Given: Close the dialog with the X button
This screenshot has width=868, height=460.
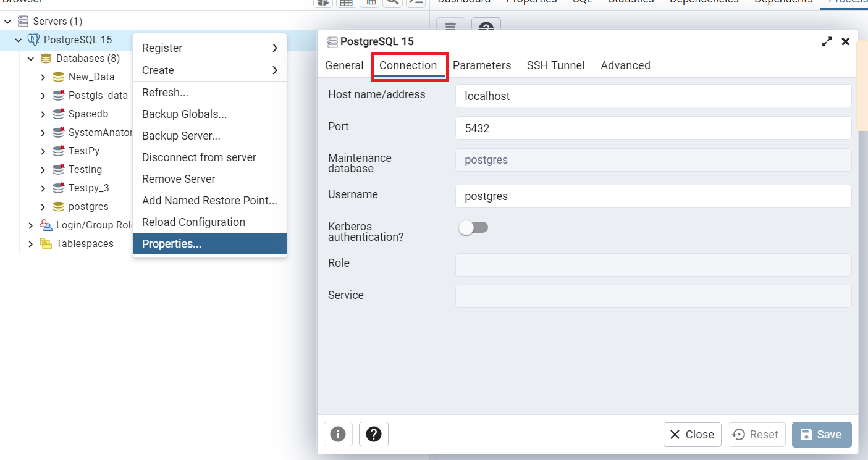Looking at the screenshot, I should pos(846,42).
